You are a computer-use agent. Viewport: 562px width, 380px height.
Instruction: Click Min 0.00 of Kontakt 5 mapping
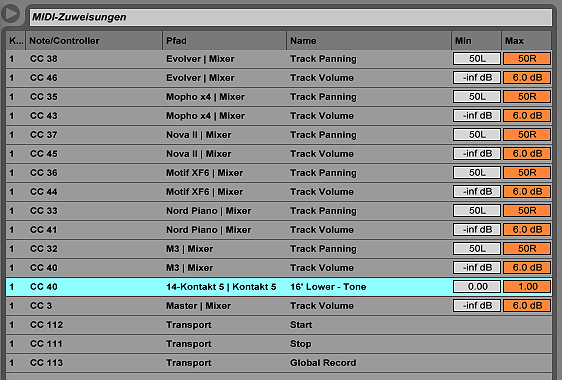click(477, 287)
